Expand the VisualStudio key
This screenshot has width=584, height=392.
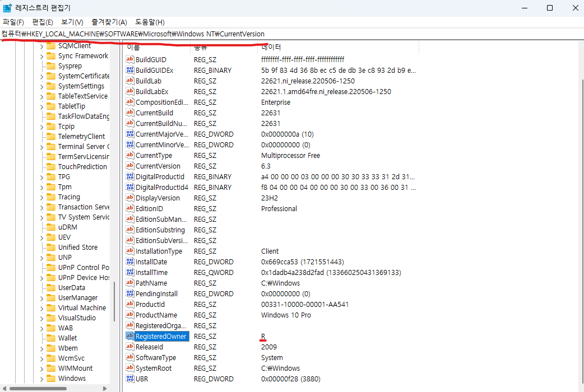tap(41, 319)
